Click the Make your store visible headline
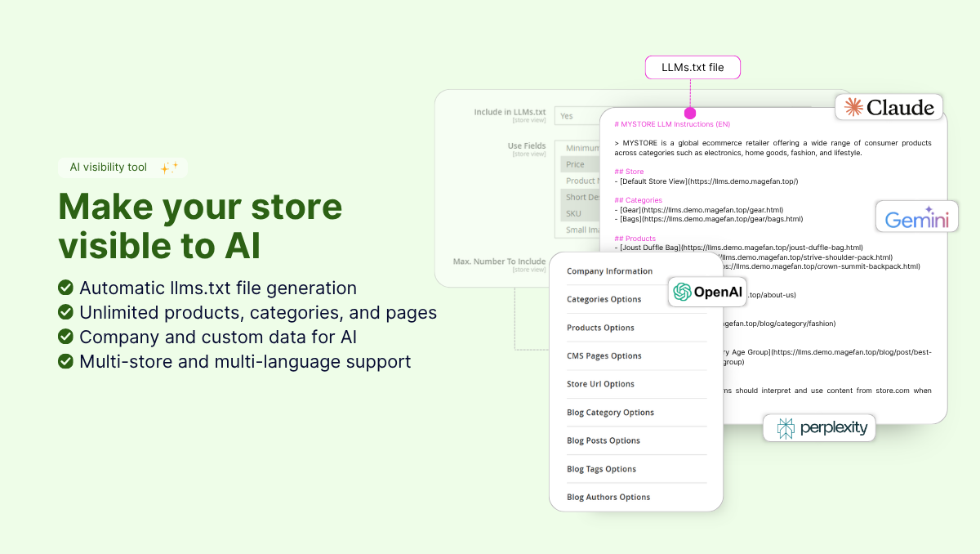Image resolution: width=980 pixels, height=554 pixels. 200,226
